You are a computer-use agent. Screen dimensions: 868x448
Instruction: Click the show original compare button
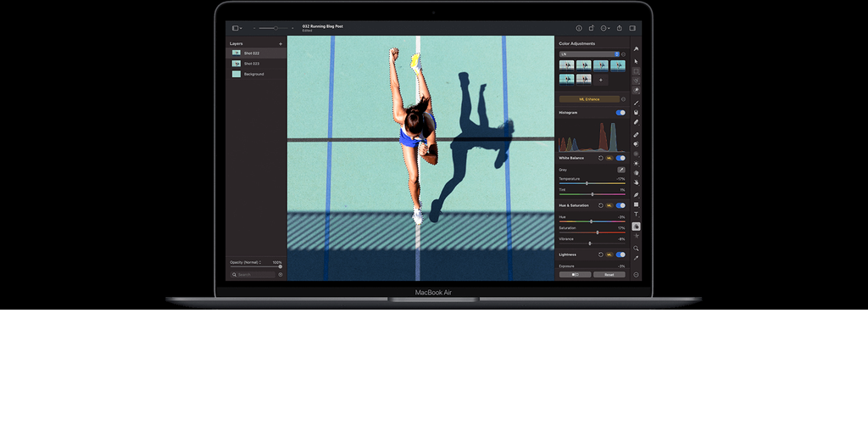[575, 274]
